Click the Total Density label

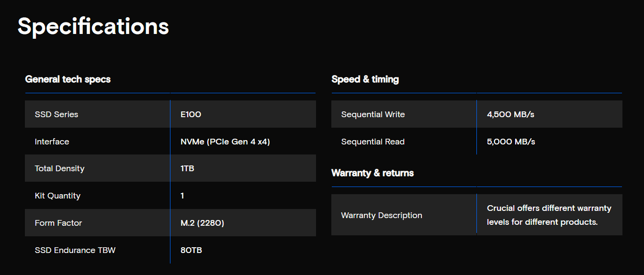(x=59, y=168)
